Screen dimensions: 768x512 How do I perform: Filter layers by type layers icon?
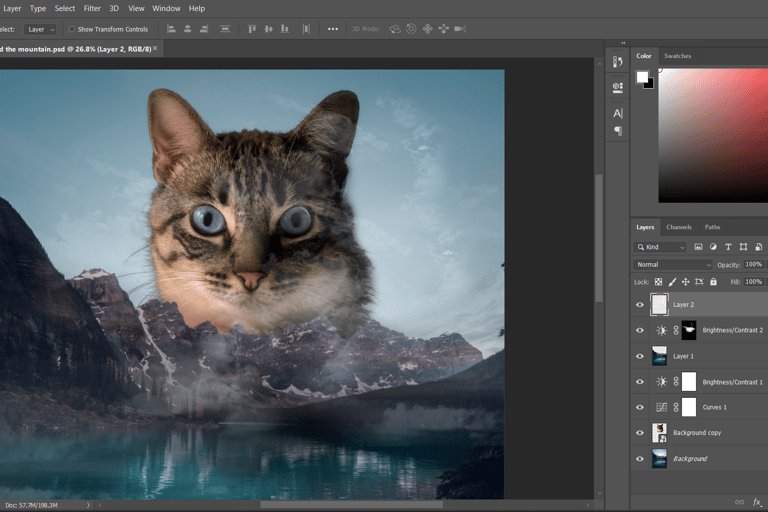tap(728, 247)
